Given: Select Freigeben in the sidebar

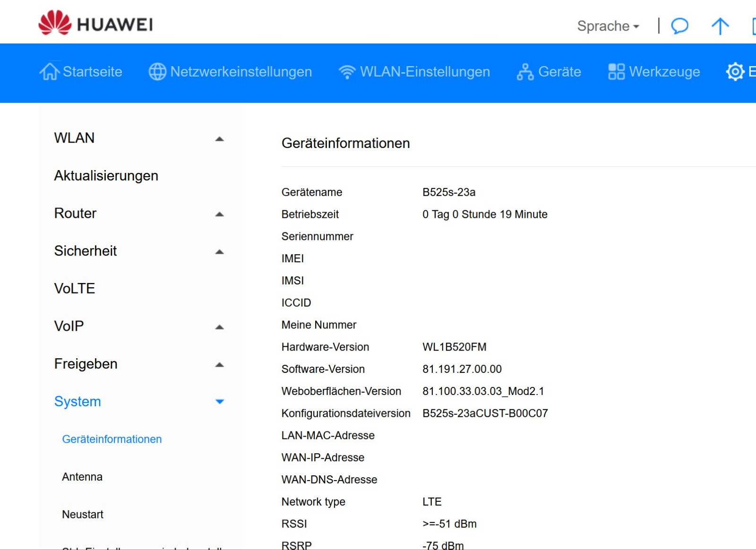Looking at the screenshot, I should (86, 364).
